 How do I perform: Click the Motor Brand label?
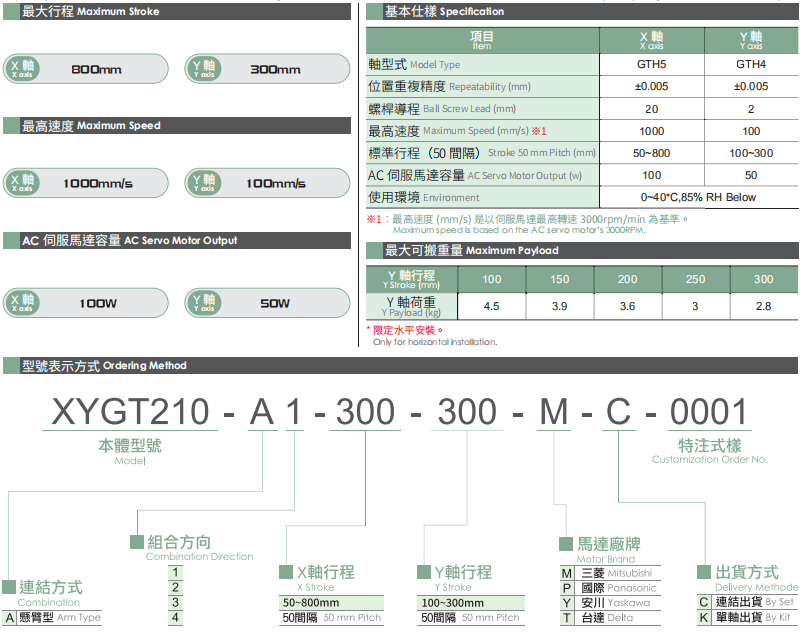tap(606, 559)
